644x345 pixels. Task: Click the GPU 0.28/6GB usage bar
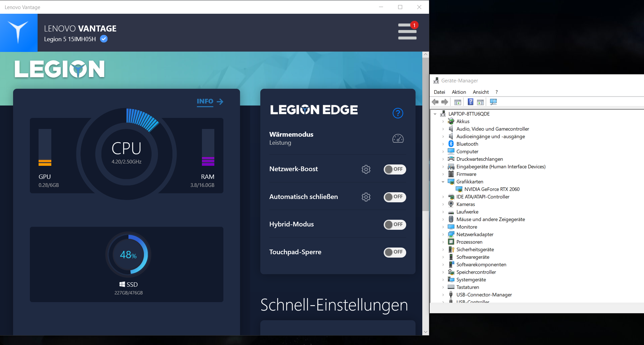tap(45, 147)
